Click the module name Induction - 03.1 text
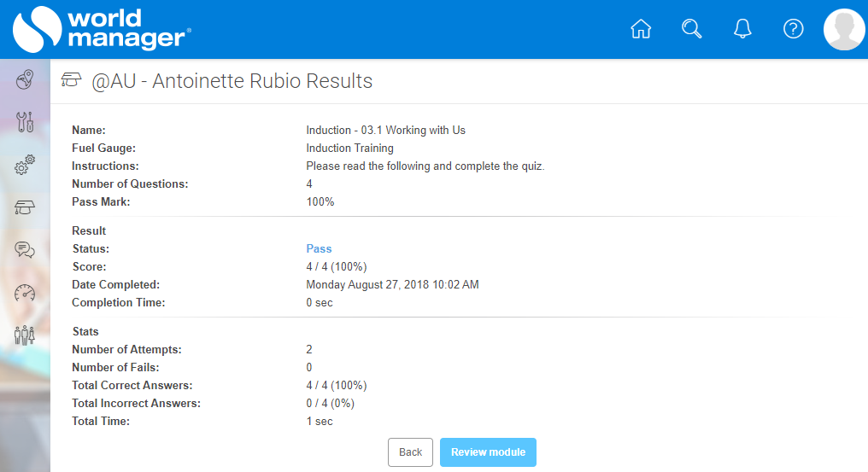868x472 pixels. click(385, 131)
